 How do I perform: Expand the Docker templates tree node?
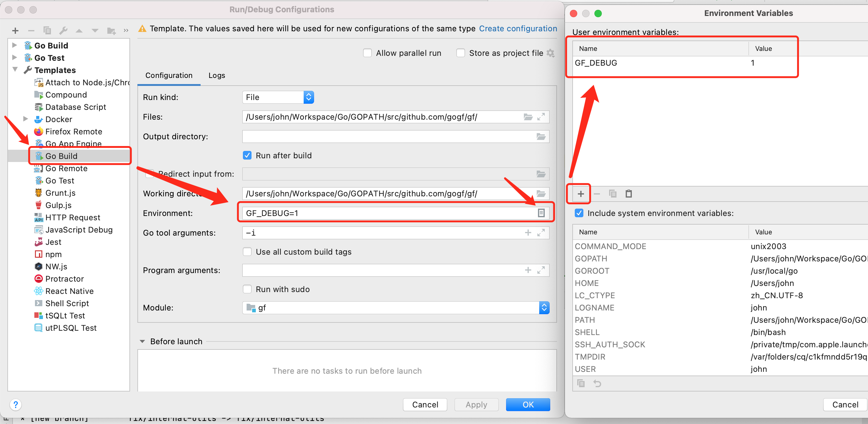[x=25, y=119]
